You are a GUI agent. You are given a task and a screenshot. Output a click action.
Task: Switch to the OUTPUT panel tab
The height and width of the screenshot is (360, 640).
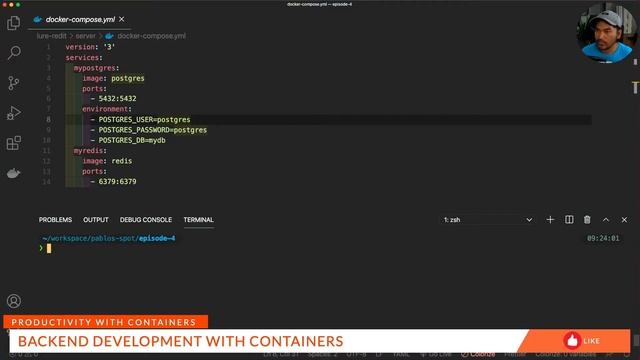point(96,220)
